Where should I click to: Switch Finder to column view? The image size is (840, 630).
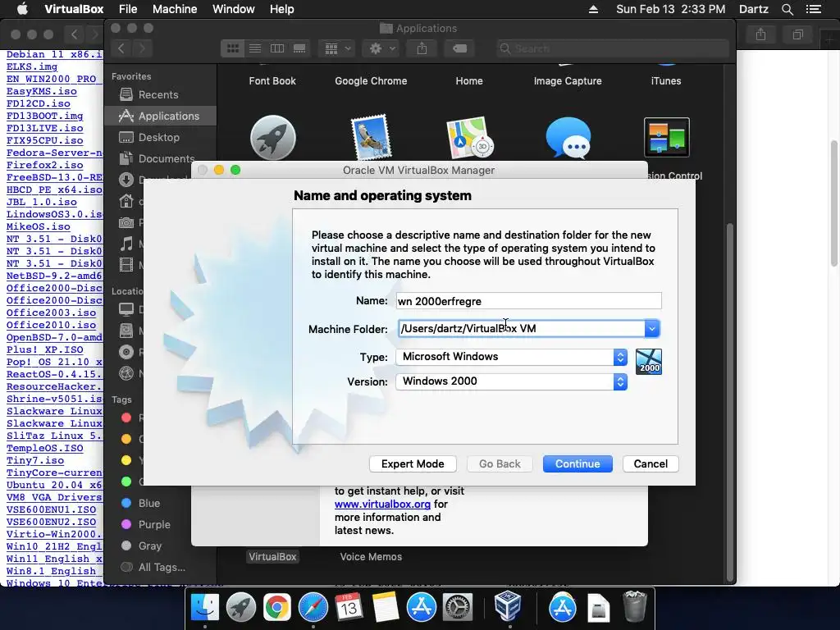point(277,48)
